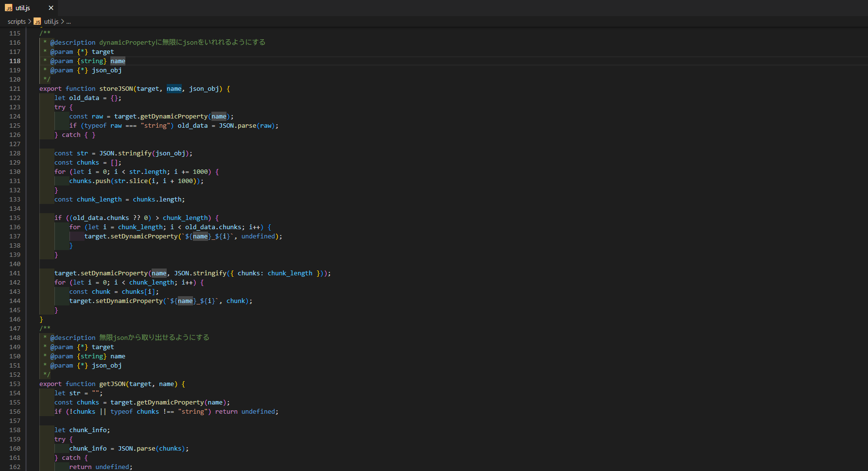Click the @description tag on line 148
Image resolution: width=868 pixels, height=471 pixels.
(x=73, y=338)
